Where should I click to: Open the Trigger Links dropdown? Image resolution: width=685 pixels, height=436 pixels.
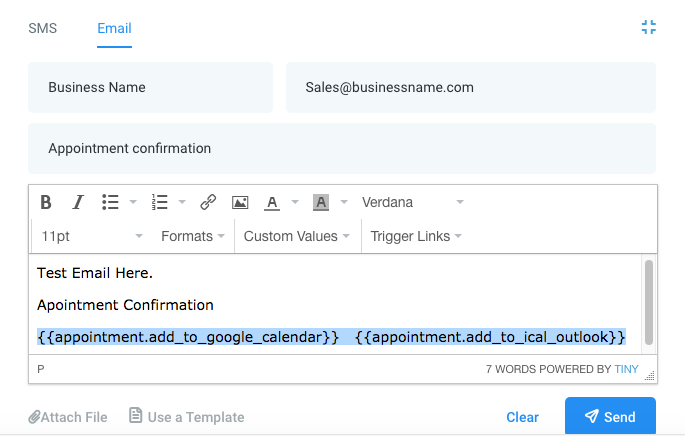pos(416,236)
